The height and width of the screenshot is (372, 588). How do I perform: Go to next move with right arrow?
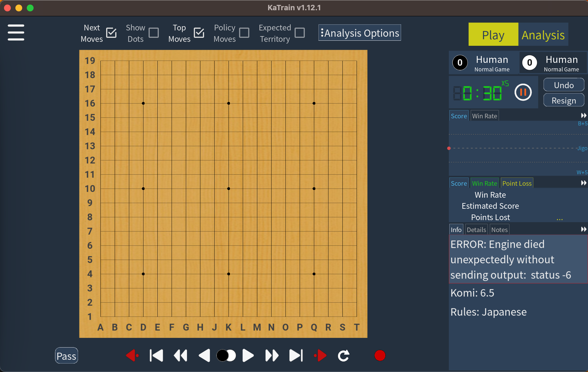pos(248,356)
